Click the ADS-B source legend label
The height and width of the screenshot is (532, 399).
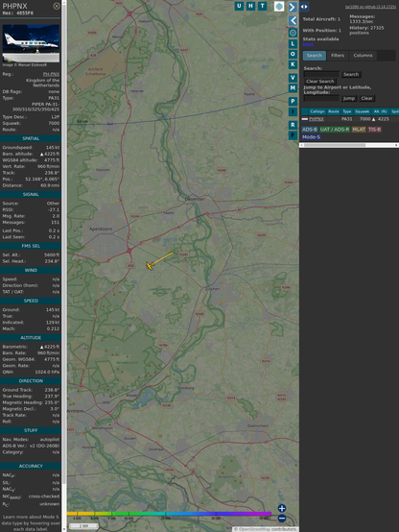coord(310,130)
